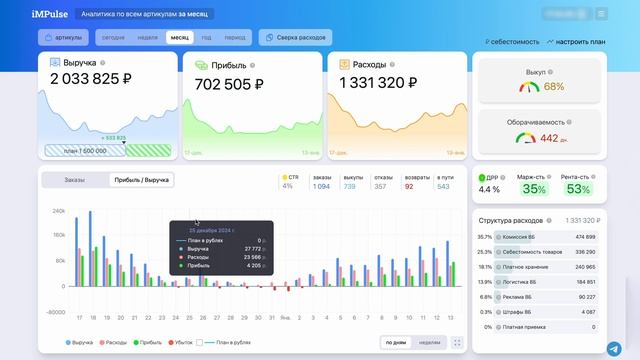The image size is (640, 360).
Task: Click the Оборачиваемость gauge icon
Action: (x=526, y=138)
